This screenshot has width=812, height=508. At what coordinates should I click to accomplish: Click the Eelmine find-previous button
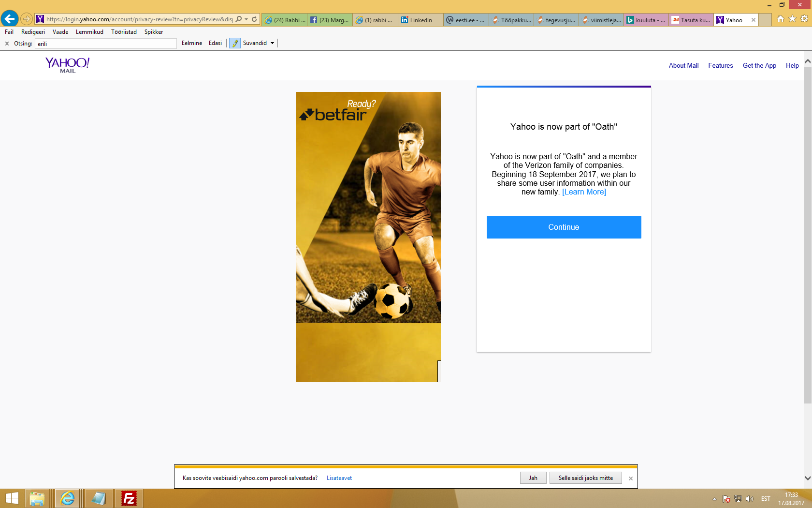coord(192,43)
